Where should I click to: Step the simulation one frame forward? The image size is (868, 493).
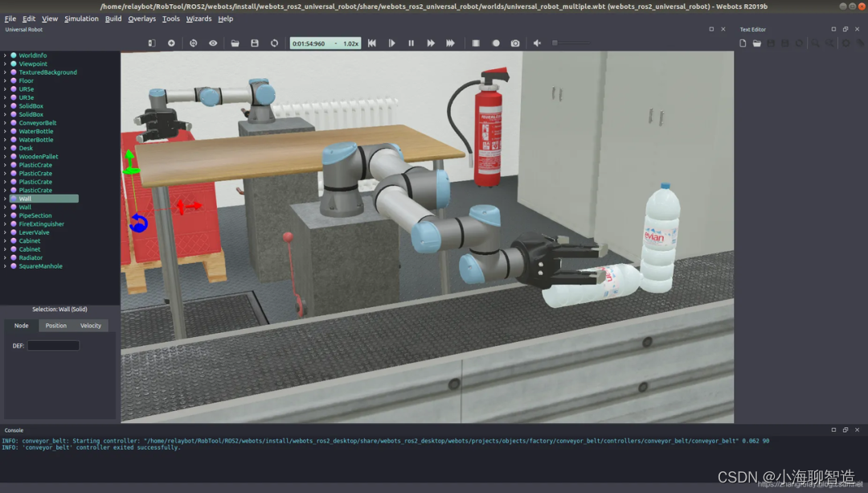click(392, 43)
